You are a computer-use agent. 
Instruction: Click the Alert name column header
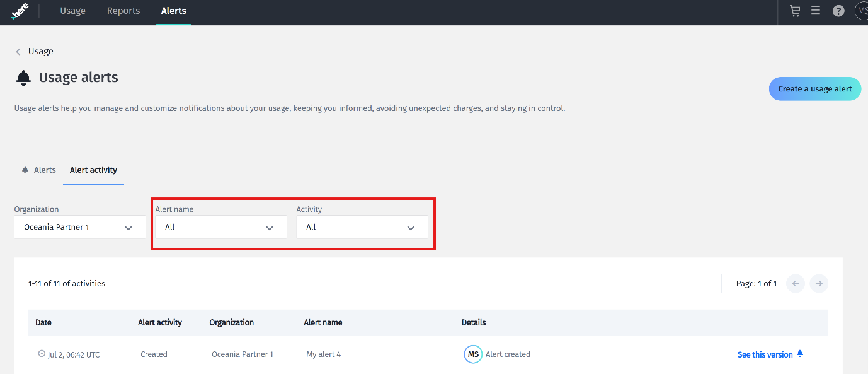pyautogui.click(x=323, y=322)
